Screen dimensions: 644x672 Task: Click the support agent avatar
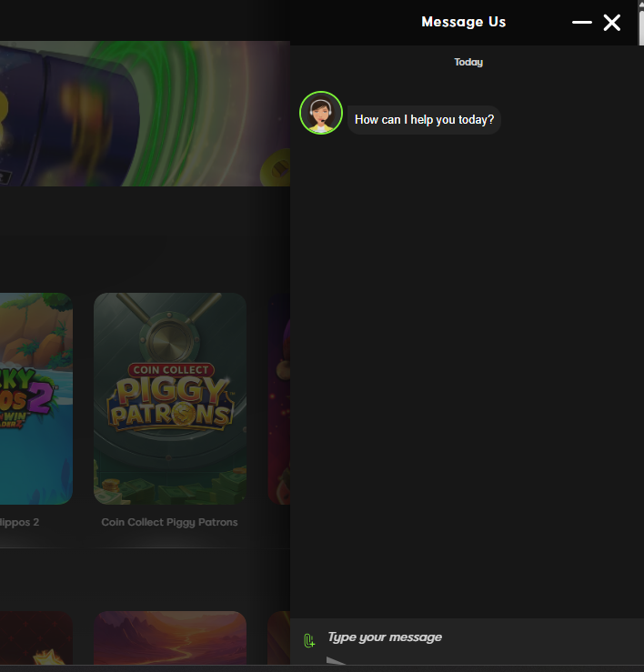(320, 114)
